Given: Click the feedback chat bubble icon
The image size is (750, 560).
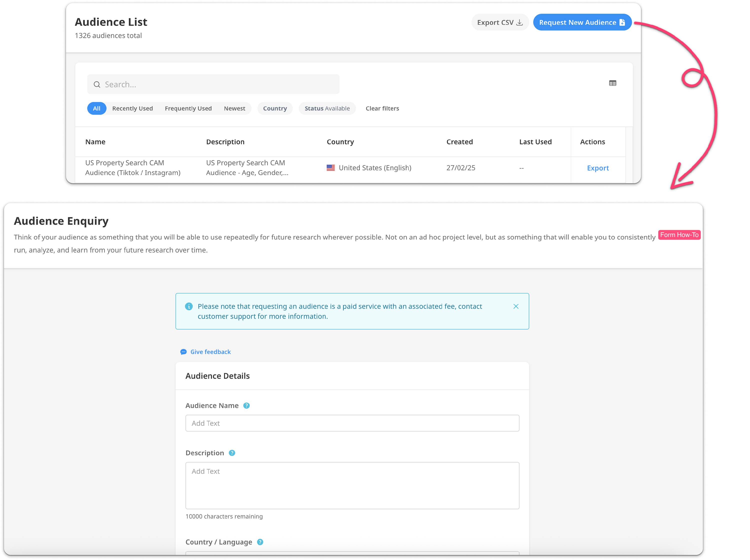Looking at the screenshot, I should [183, 352].
